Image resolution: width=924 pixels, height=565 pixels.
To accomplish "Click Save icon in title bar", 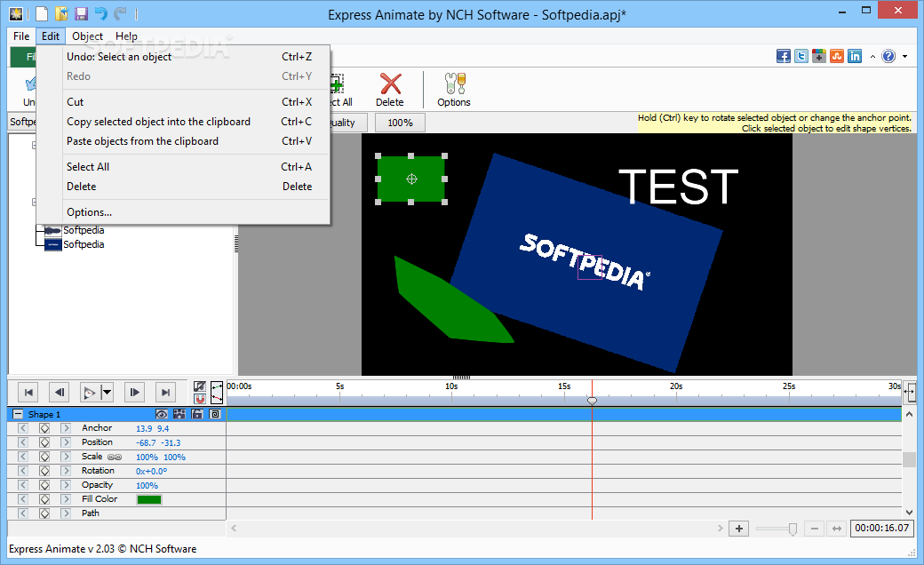I will tap(82, 13).
